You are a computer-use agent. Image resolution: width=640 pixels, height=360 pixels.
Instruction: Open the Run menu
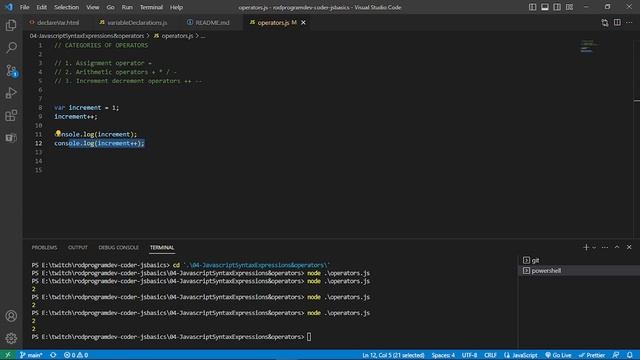click(x=127, y=7)
